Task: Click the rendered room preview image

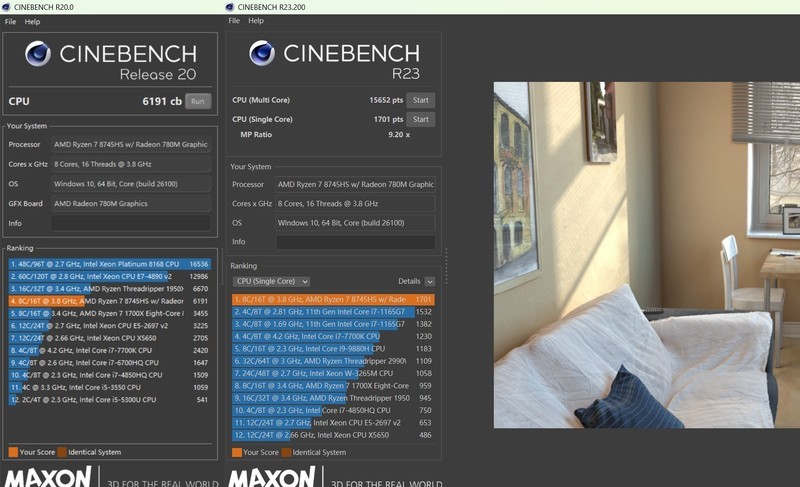Action: tap(646, 254)
